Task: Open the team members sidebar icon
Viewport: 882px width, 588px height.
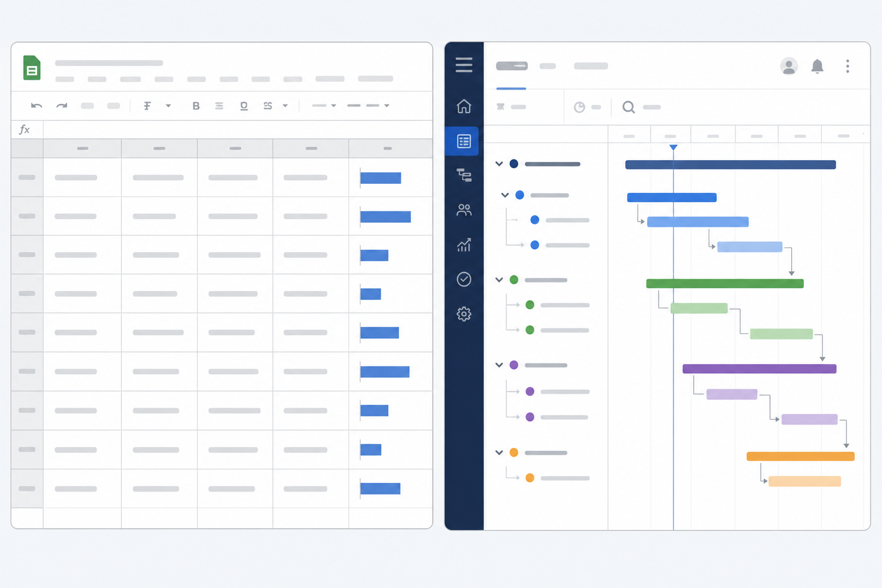Action: pyautogui.click(x=464, y=210)
